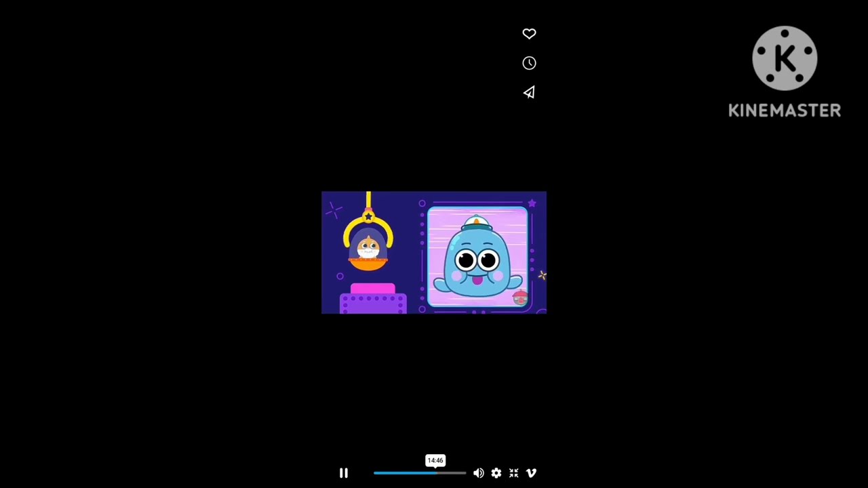Exit fullscreen mode icon
This screenshot has height=488, width=868.
point(514,473)
